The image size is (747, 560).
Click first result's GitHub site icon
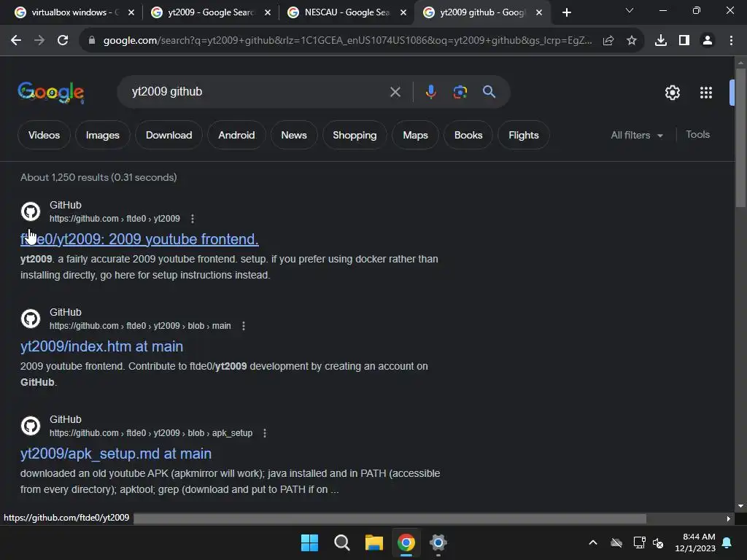click(x=31, y=211)
